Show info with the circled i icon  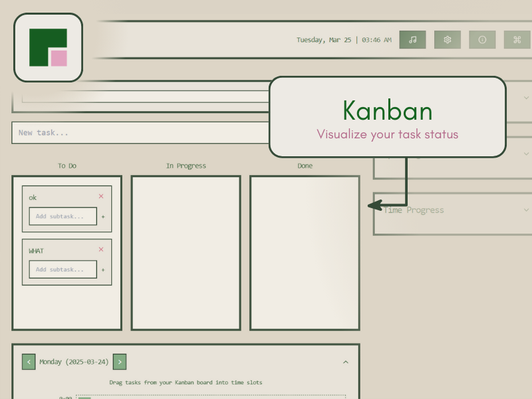point(482,40)
